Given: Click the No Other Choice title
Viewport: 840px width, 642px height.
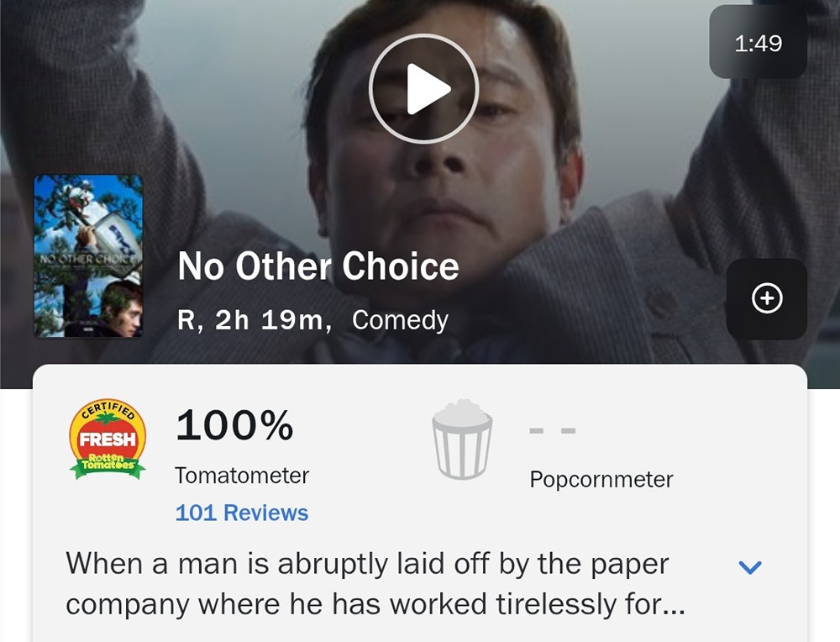Looking at the screenshot, I should 318,267.
